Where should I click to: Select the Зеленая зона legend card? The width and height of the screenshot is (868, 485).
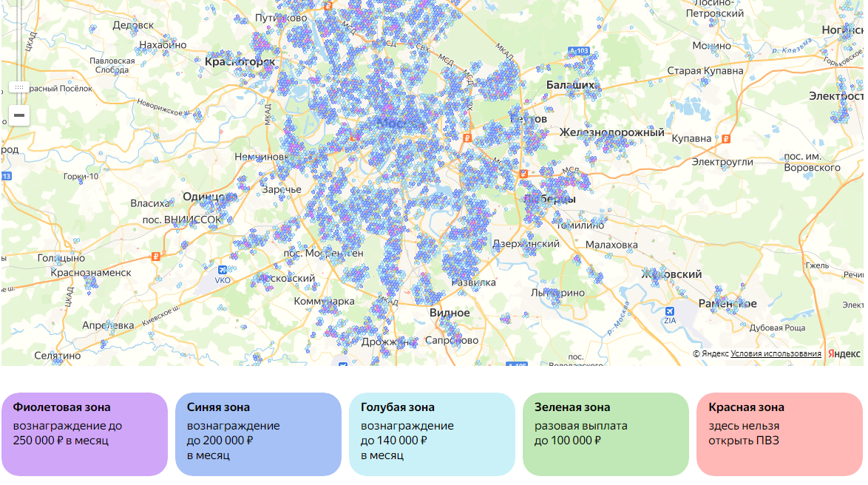(606, 435)
